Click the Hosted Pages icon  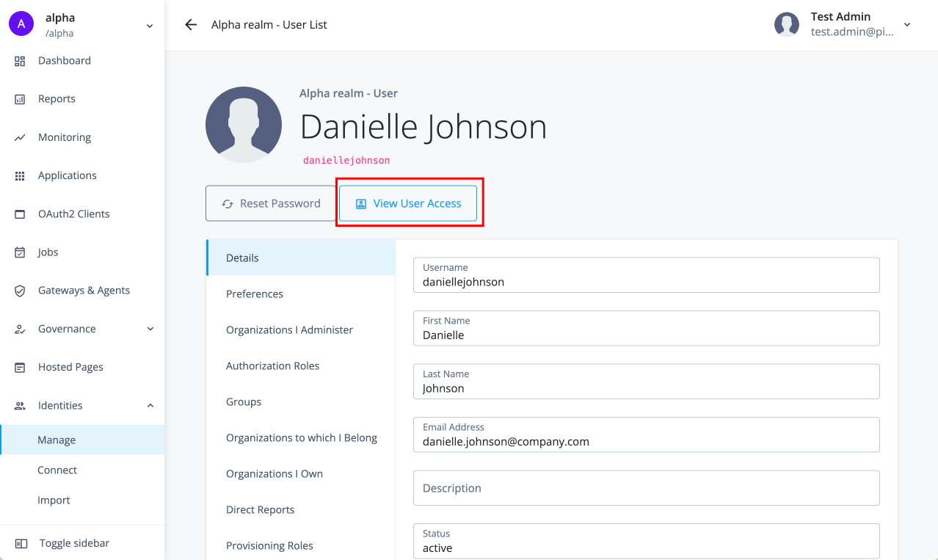21,367
